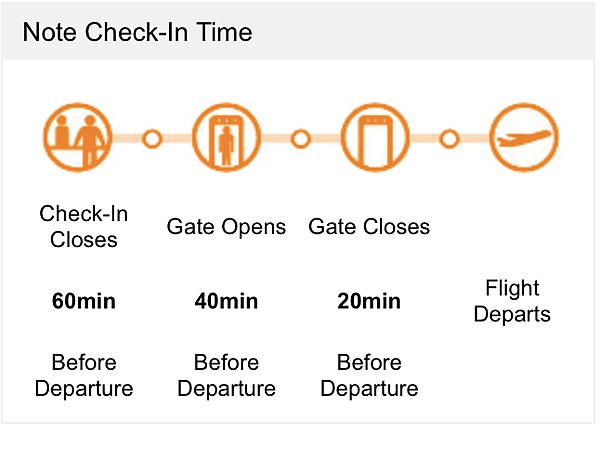The width and height of the screenshot is (600, 459).
Task: Click the airplane flight departs icon
Action: point(524,137)
